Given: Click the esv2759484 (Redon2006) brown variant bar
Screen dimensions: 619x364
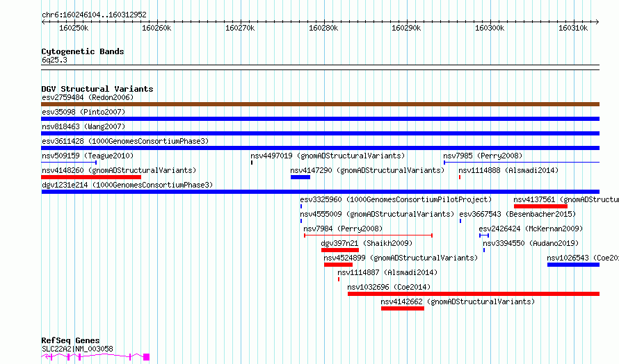Looking at the screenshot, I should tap(320, 104).
